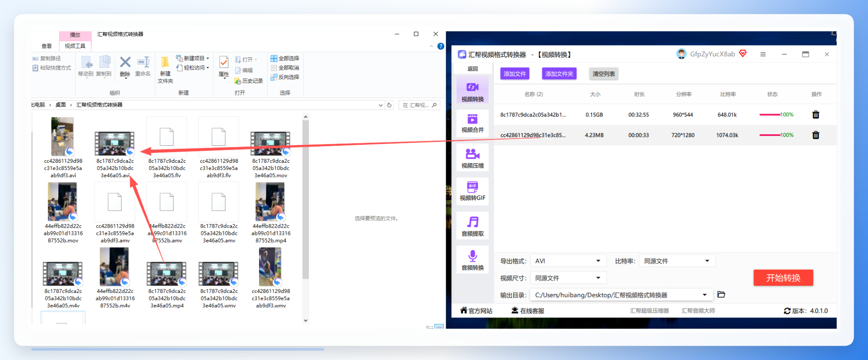Open the converter's hamburger menu
The height and width of the screenshot is (360, 868).
[763, 54]
